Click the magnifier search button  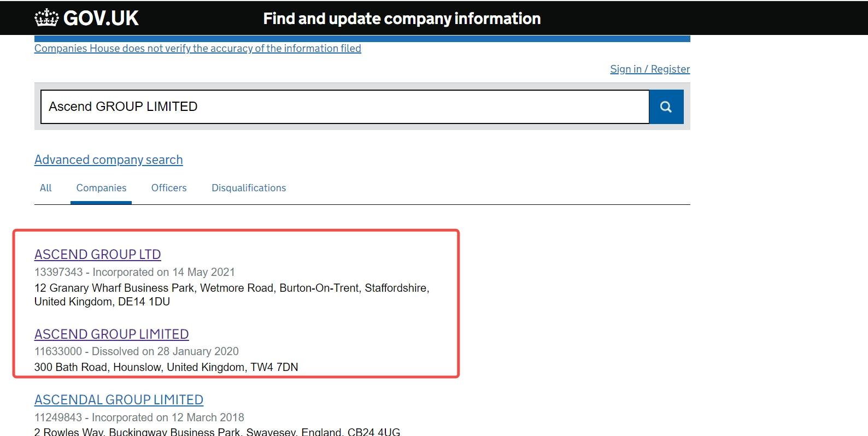666,107
